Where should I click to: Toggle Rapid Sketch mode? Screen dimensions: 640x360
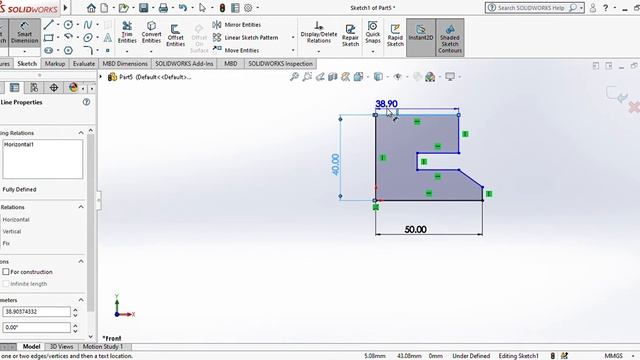point(395,35)
